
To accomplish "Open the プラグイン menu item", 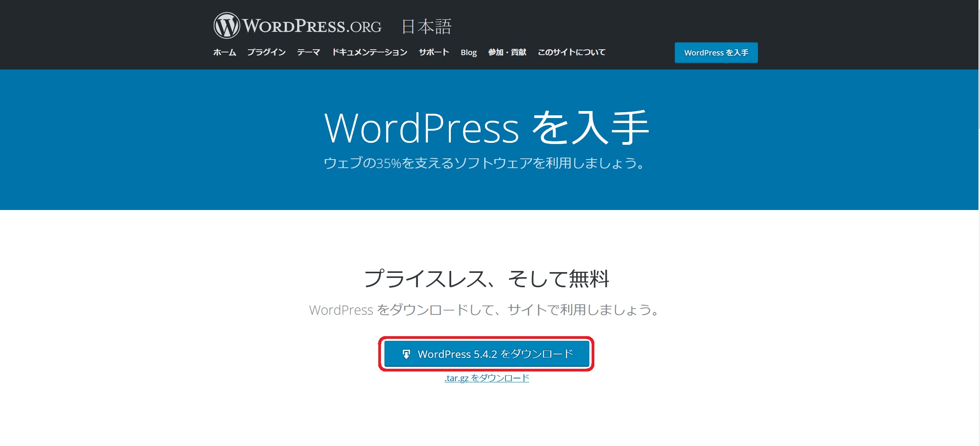I will click(267, 52).
